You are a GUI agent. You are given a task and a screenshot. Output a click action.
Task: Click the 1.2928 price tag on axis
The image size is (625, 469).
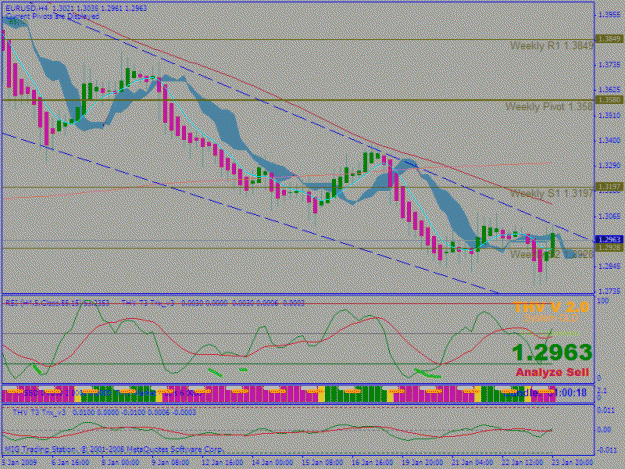tap(609, 248)
